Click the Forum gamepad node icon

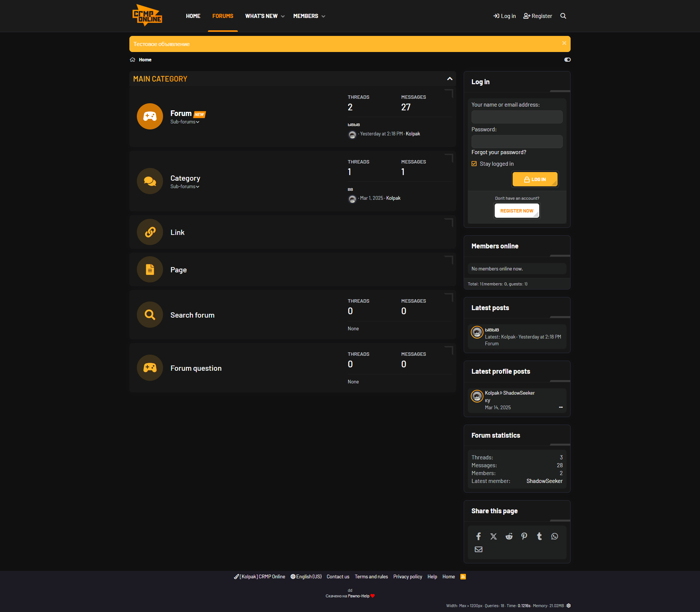[x=150, y=116]
